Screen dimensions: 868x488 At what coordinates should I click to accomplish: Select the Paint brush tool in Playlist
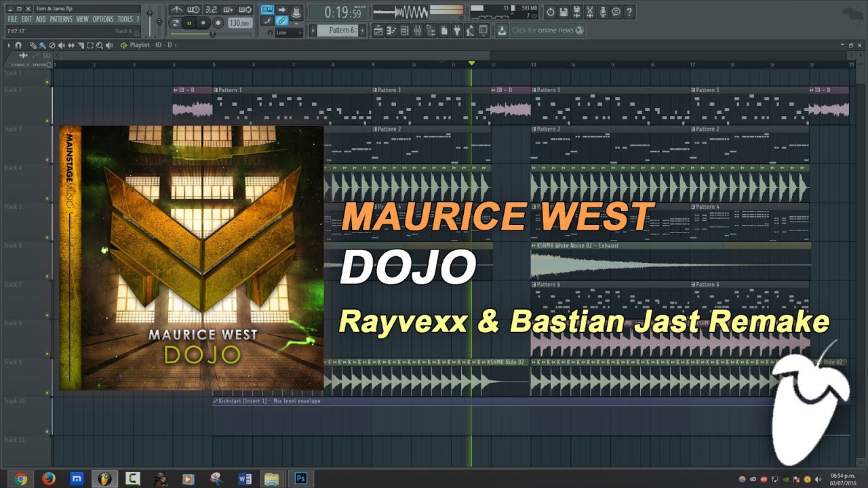pos(42,45)
